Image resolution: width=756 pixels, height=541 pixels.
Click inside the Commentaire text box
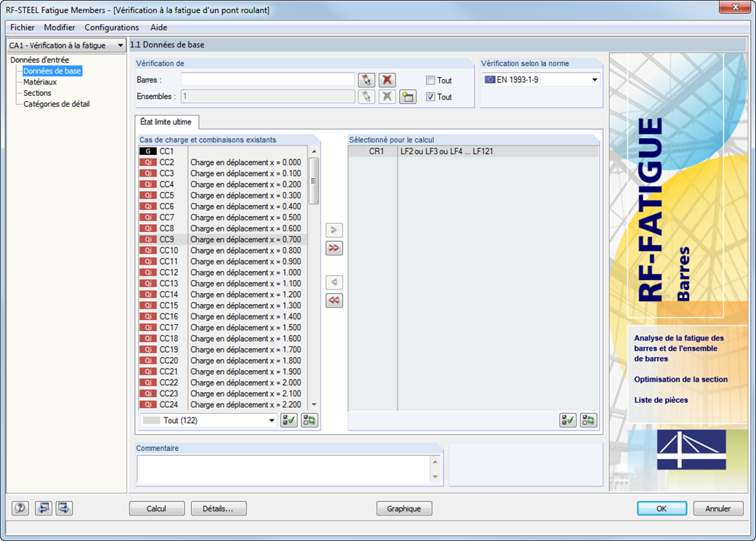click(283, 469)
